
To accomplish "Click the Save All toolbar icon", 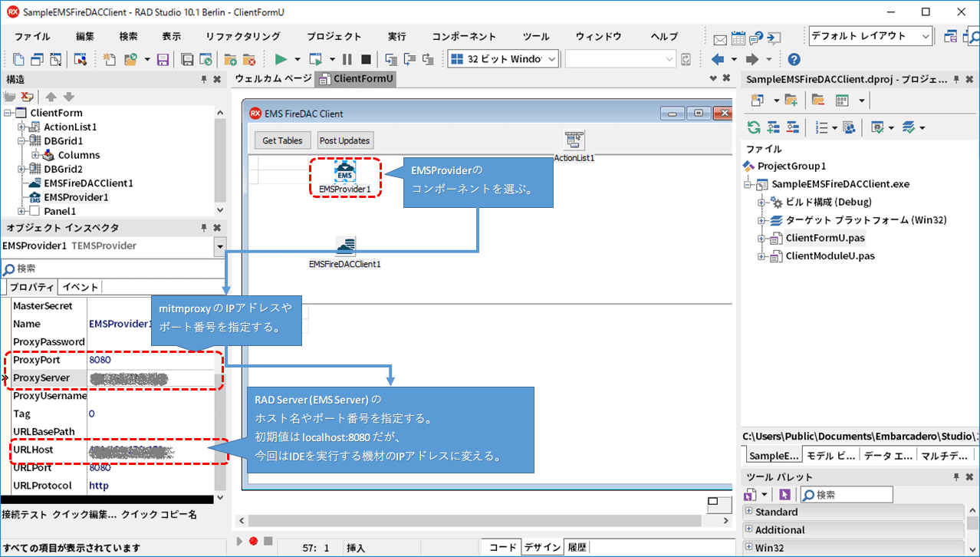I will (187, 59).
